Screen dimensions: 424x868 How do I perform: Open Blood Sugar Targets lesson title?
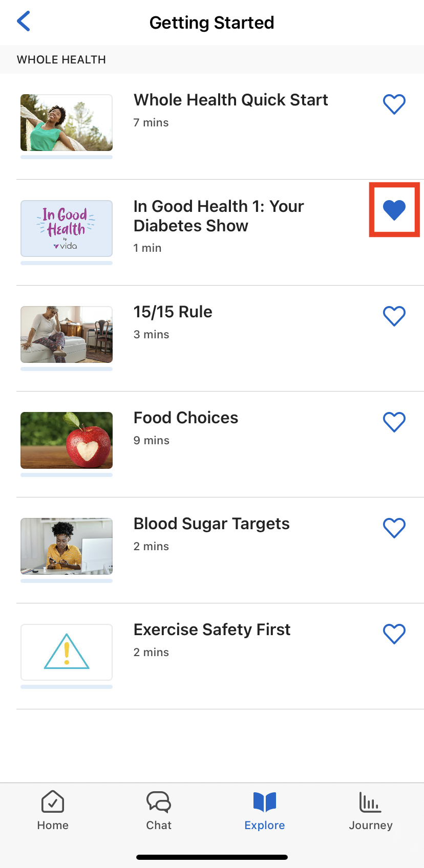(x=211, y=524)
